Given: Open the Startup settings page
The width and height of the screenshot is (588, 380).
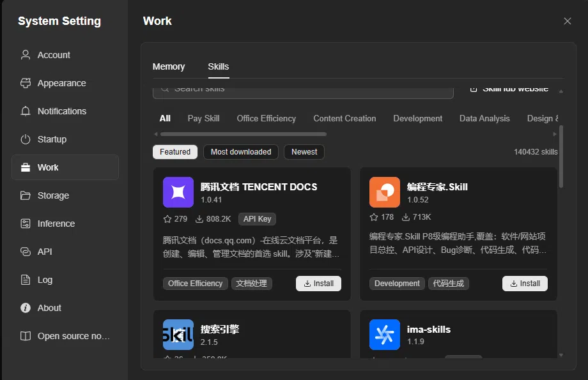Looking at the screenshot, I should 65,139.
